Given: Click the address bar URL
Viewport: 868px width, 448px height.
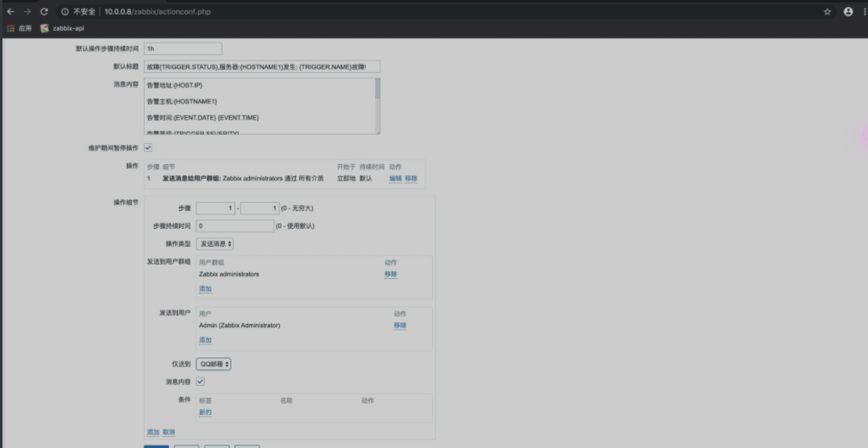Looking at the screenshot, I should click(x=157, y=11).
